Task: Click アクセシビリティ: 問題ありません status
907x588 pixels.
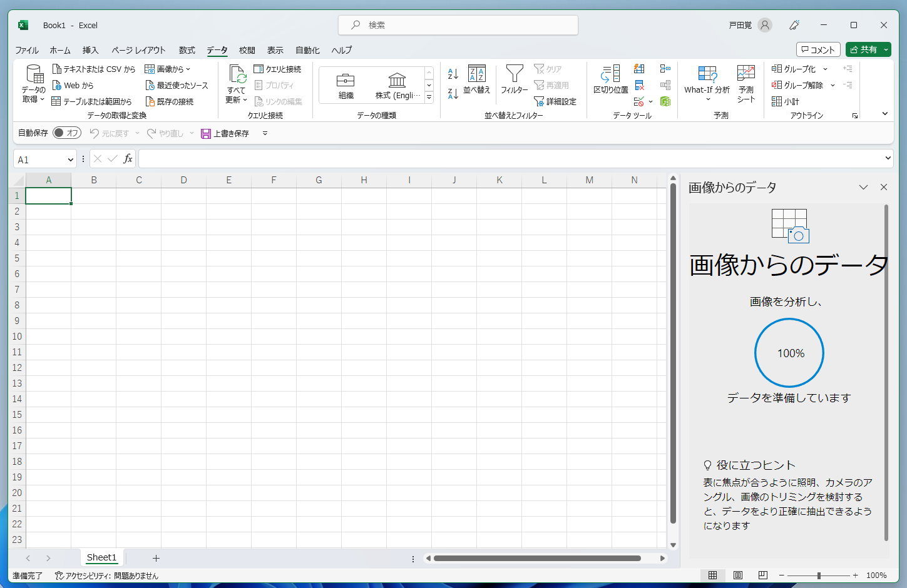Action: 107,575
